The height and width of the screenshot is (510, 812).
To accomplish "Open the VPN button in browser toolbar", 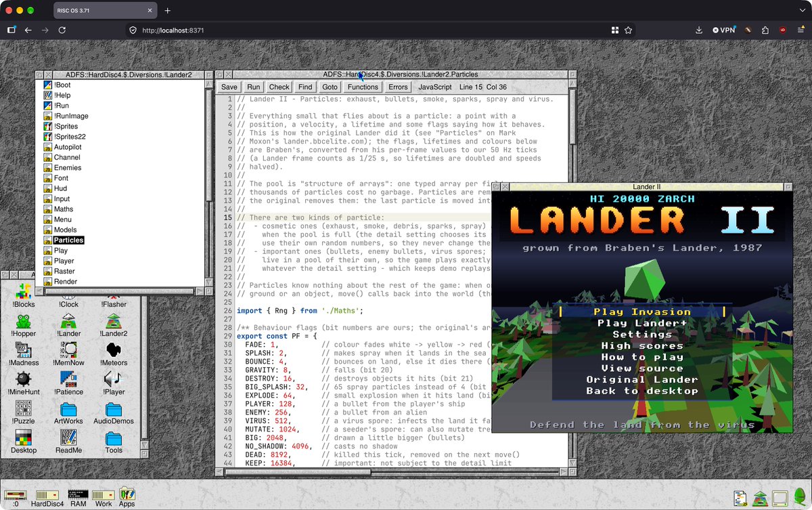I will pyautogui.click(x=723, y=30).
